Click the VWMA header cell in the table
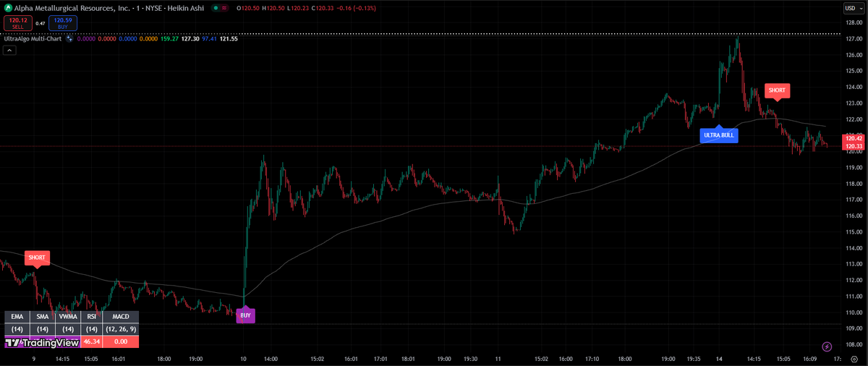This screenshot has width=868, height=366. coord(67,316)
